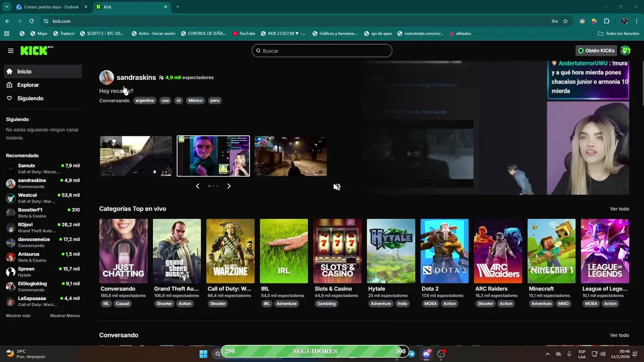
Task: Go back in browser history
Action: click(x=7, y=21)
